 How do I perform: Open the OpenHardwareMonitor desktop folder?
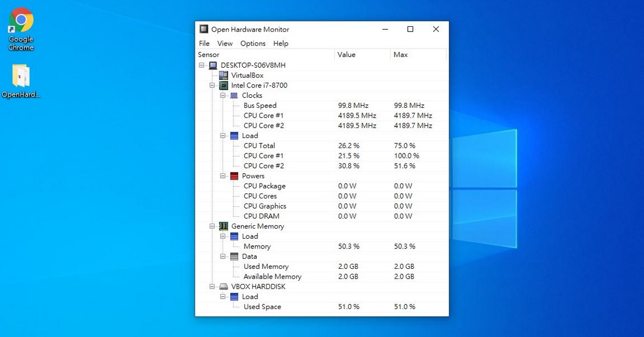pyautogui.click(x=20, y=75)
